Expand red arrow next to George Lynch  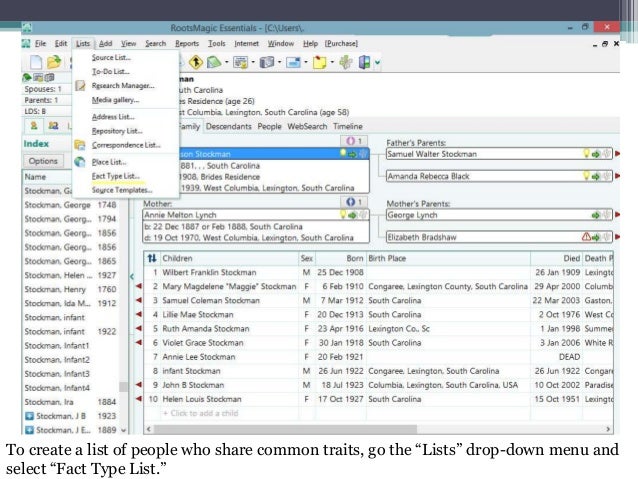click(617, 214)
